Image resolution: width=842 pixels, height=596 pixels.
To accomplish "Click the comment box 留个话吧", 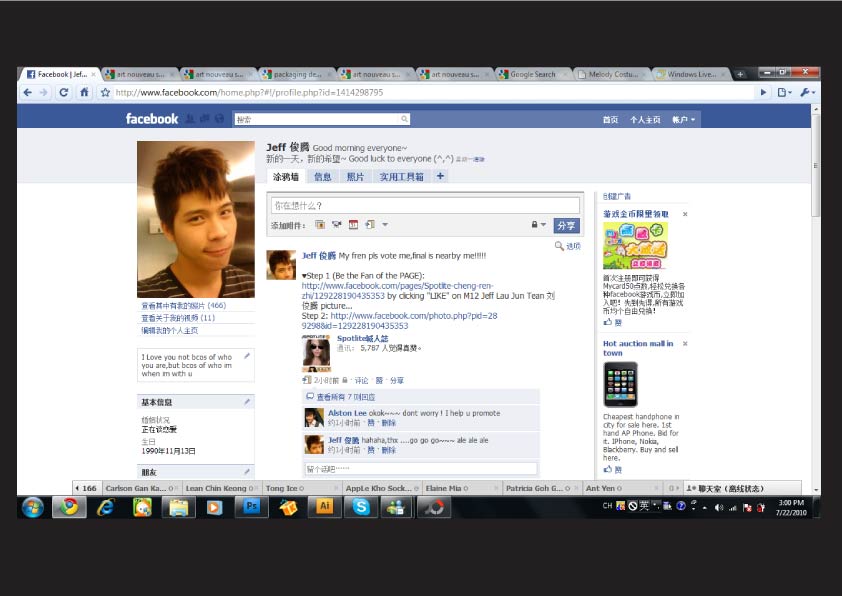I will (421, 469).
